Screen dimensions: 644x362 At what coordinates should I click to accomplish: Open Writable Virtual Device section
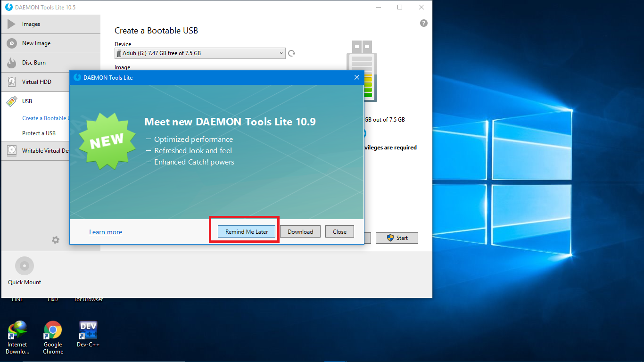click(35, 151)
